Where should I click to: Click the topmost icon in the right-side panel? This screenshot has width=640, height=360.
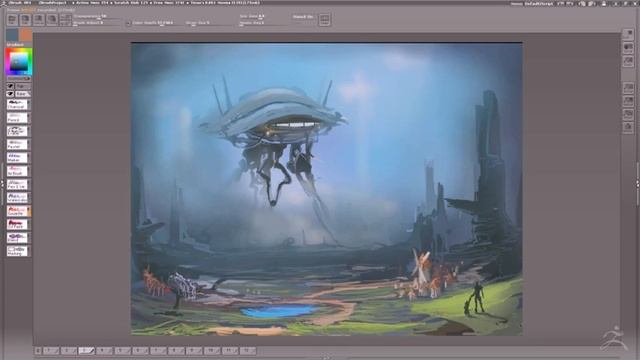(628, 34)
